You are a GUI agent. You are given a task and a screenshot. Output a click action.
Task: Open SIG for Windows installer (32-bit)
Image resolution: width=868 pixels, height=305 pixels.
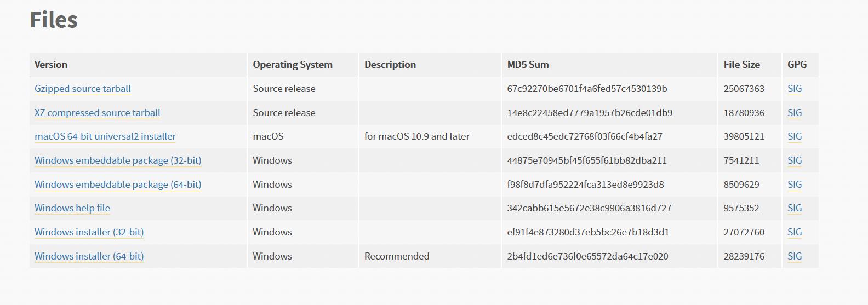(794, 232)
